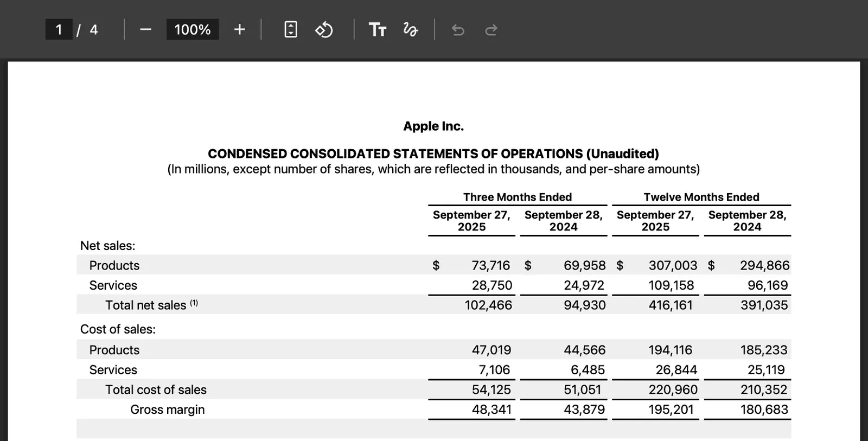Edit the current page number field
Viewport: 868px width, 441px height.
pyautogui.click(x=59, y=29)
